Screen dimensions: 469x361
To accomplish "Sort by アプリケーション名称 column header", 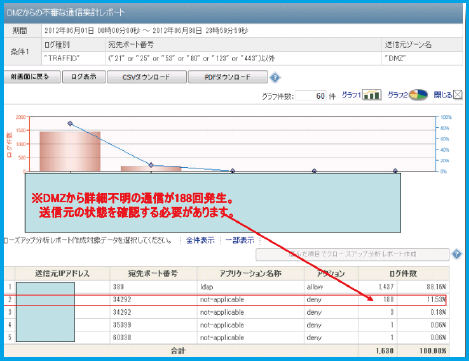I will (x=251, y=274).
